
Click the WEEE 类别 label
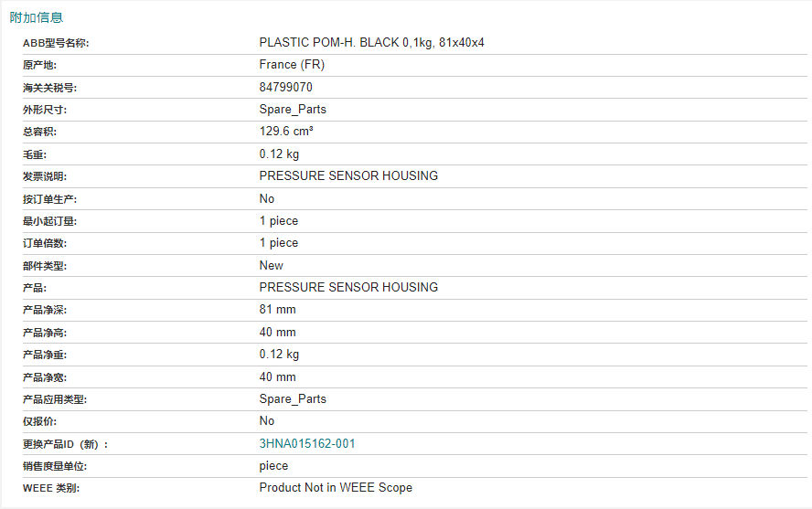(51, 488)
